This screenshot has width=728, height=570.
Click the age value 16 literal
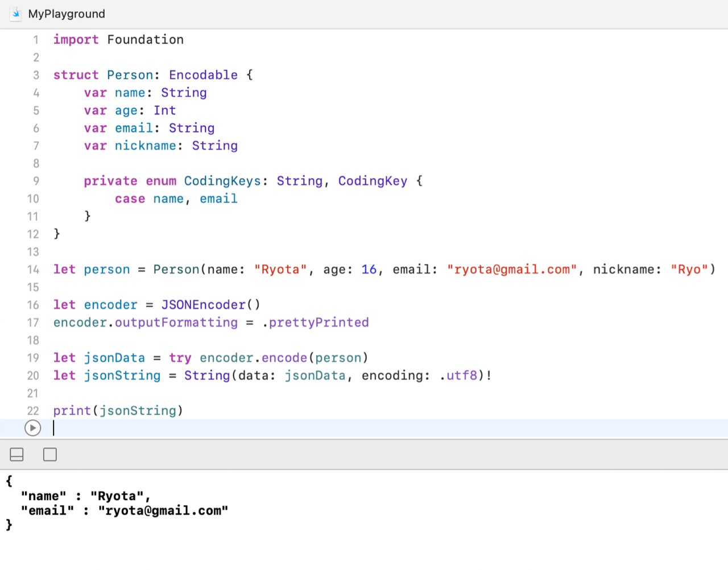(x=369, y=270)
